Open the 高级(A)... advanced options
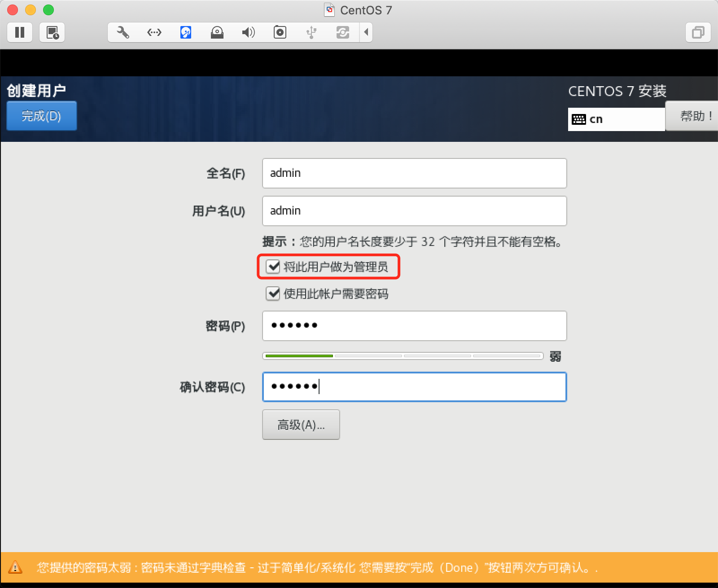The height and width of the screenshot is (588, 718). click(301, 425)
